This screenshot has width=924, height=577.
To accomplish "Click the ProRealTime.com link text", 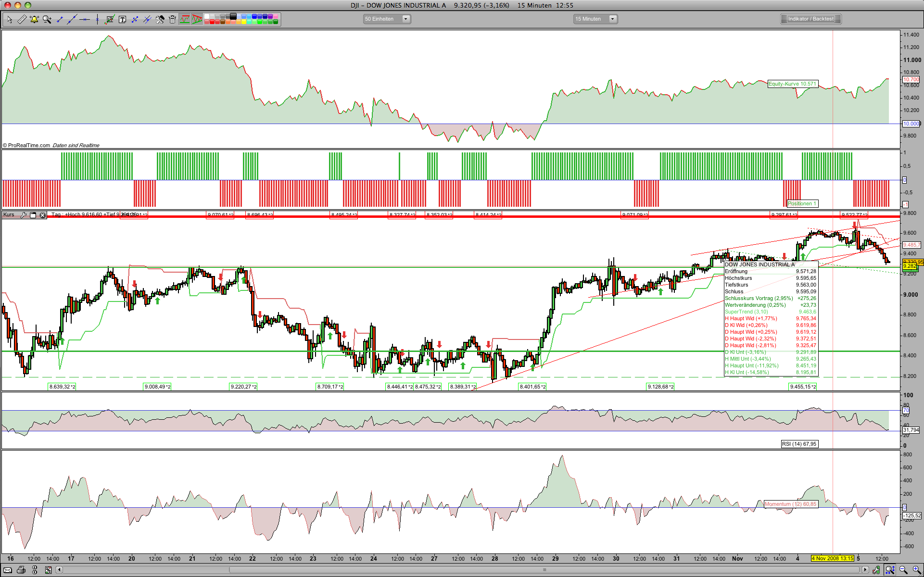I will click(29, 145).
